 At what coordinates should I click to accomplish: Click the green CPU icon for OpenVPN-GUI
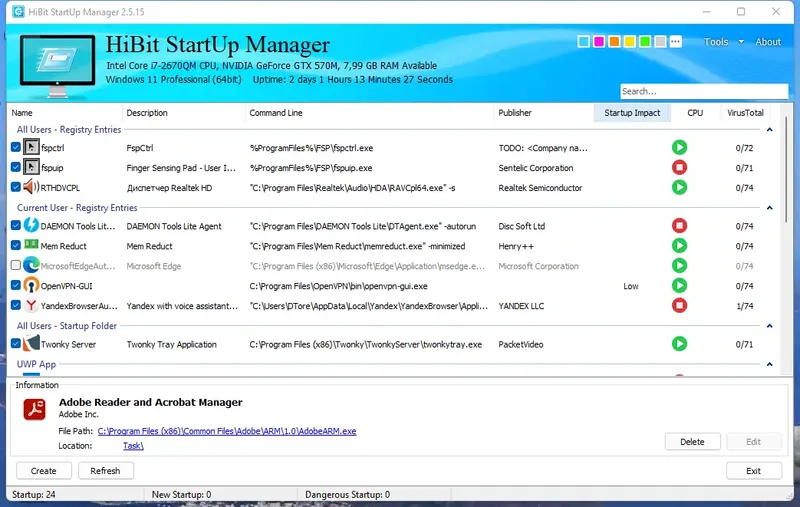point(679,285)
